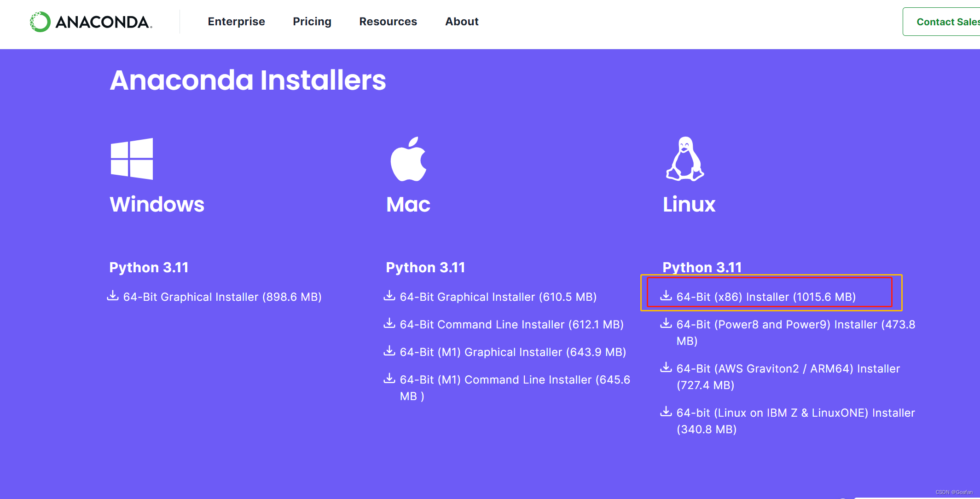This screenshot has height=499, width=980.
Task: Click download icon beside Power8 and Power9 Installer
Action: pos(666,323)
